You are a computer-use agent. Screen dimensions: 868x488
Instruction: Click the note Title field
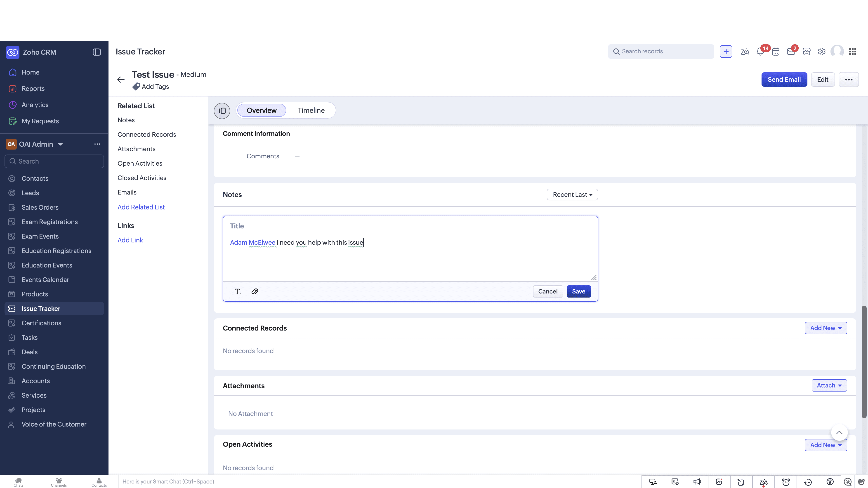410,226
